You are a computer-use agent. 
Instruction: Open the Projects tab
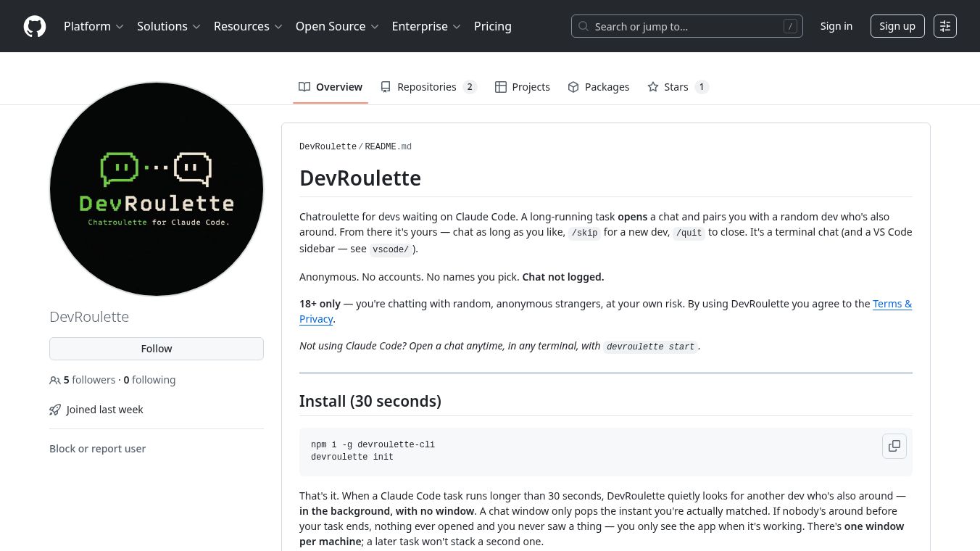(523, 87)
